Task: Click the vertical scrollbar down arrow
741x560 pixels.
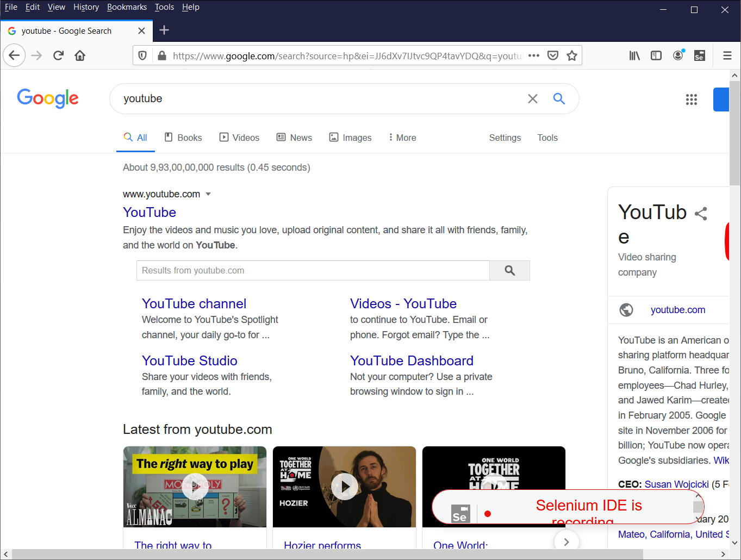Action: coord(735,543)
